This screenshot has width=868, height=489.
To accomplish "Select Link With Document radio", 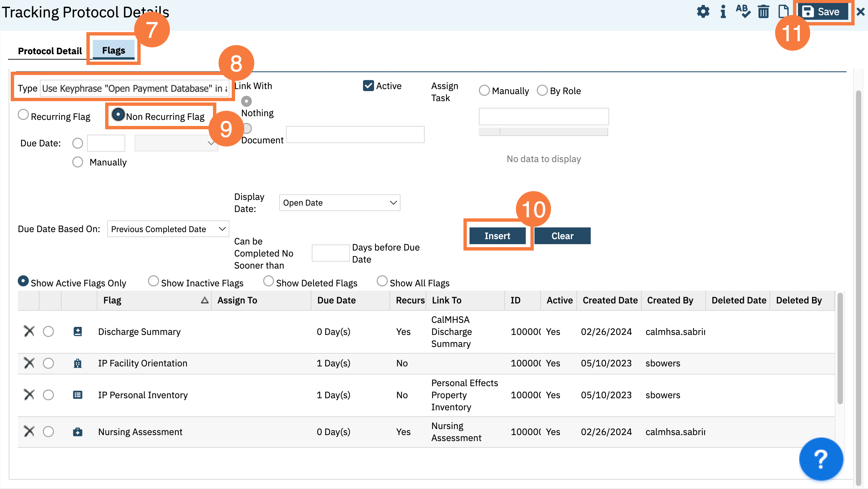I will click(247, 128).
